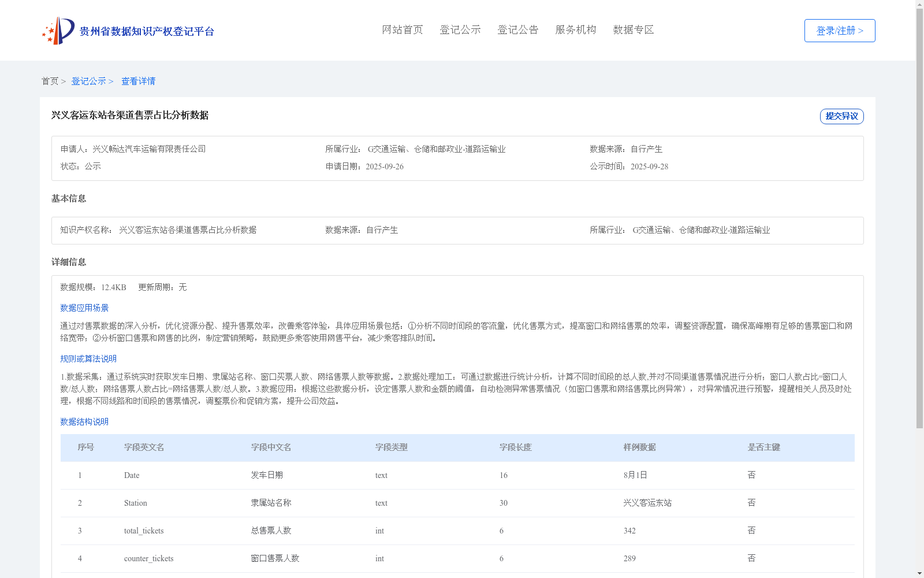Click the 规则或算法说明 heading

pyautogui.click(x=88, y=359)
